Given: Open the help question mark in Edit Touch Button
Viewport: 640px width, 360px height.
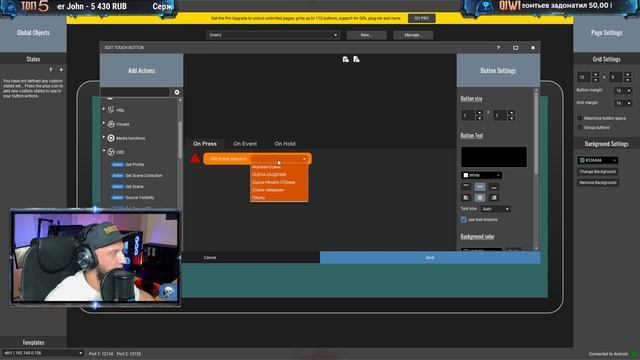Looking at the screenshot, I should (x=498, y=48).
